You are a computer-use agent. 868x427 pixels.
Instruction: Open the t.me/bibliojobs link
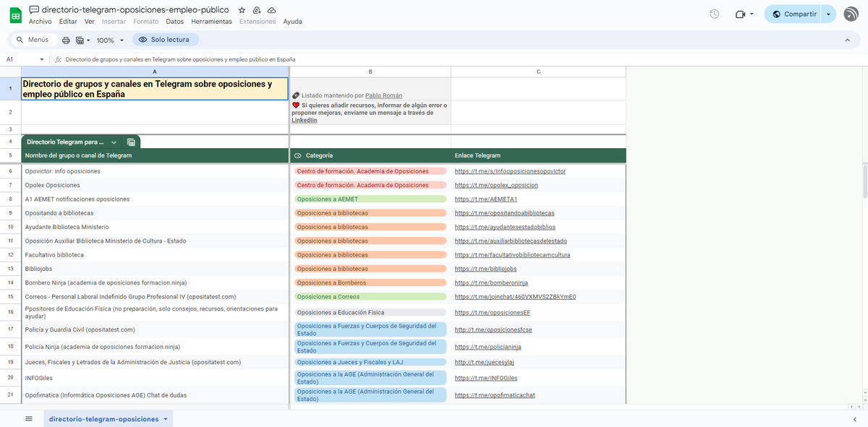tap(485, 269)
